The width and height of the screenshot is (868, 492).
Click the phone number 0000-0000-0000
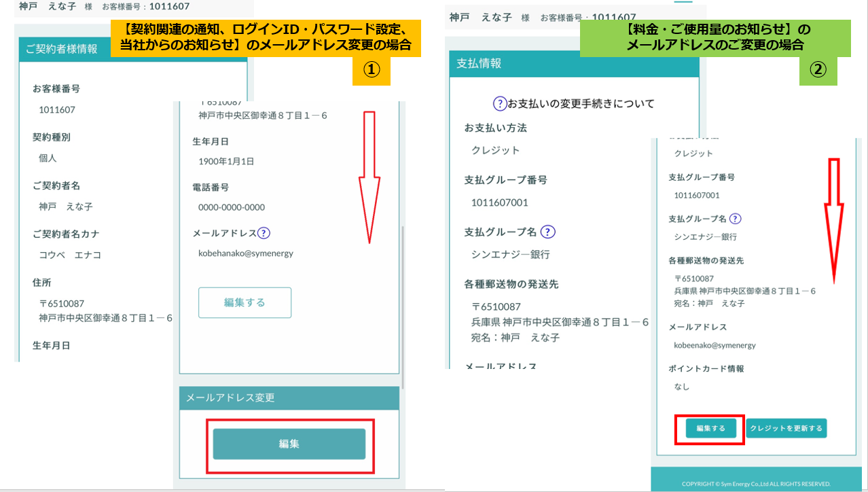(232, 207)
